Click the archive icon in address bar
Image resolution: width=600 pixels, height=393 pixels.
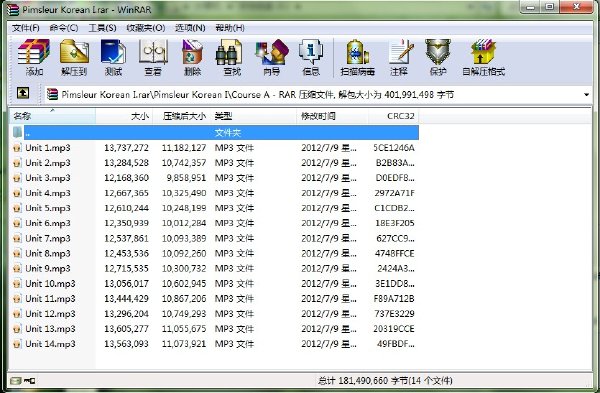point(52,94)
